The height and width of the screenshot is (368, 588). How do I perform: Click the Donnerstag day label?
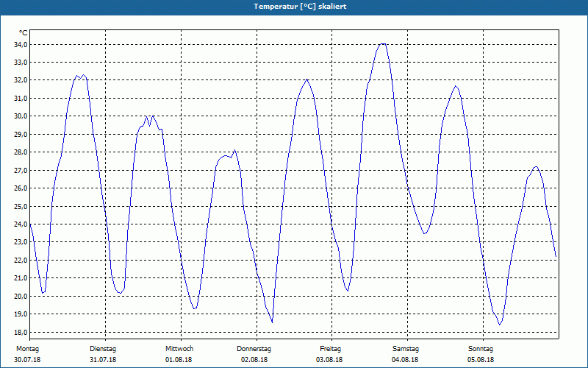tap(254, 349)
